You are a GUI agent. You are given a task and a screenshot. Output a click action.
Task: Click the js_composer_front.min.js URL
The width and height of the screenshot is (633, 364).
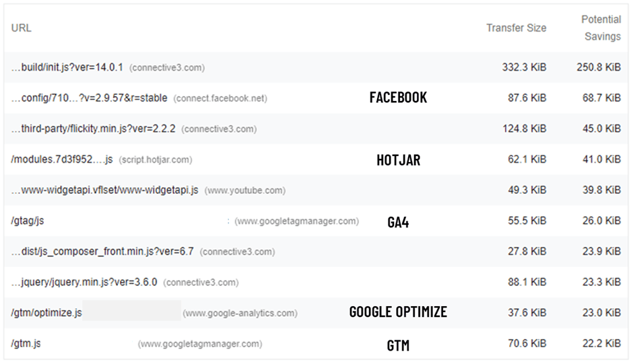click(102, 252)
